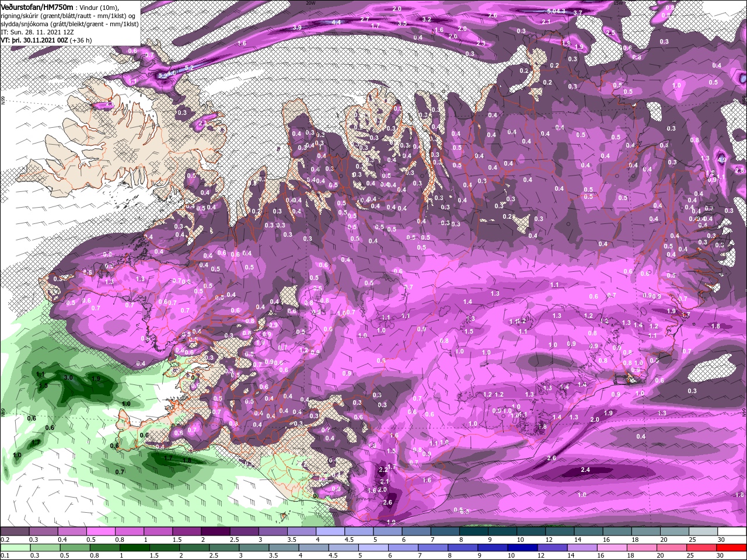The height and width of the screenshot is (560, 747).
Task: Click the 4.4 value at the top of map
Action: coord(336,22)
